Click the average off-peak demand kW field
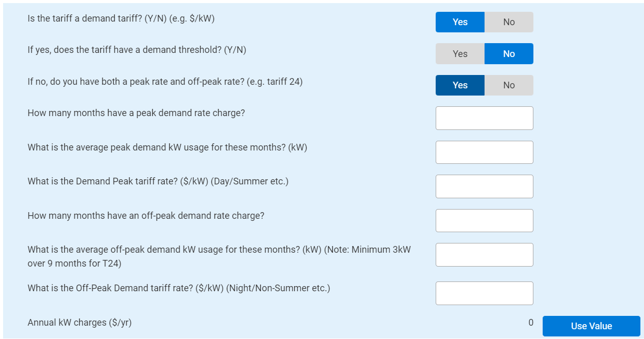 coord(484,255)
